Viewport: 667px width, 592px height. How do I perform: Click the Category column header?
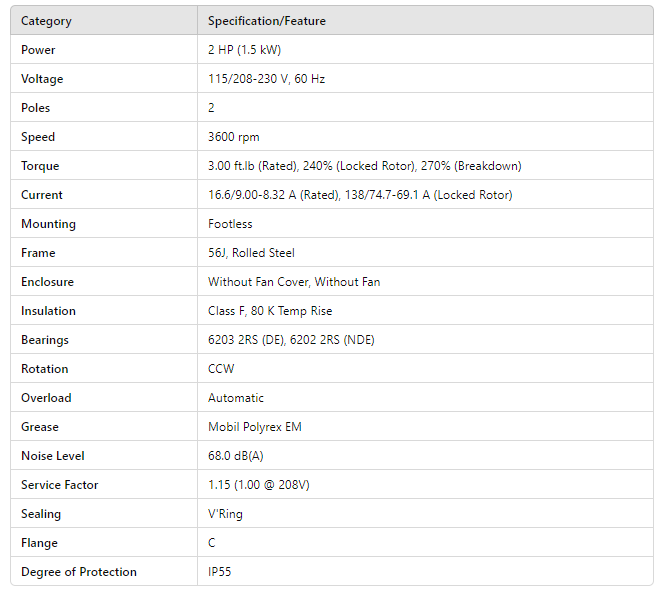[46, 21]
